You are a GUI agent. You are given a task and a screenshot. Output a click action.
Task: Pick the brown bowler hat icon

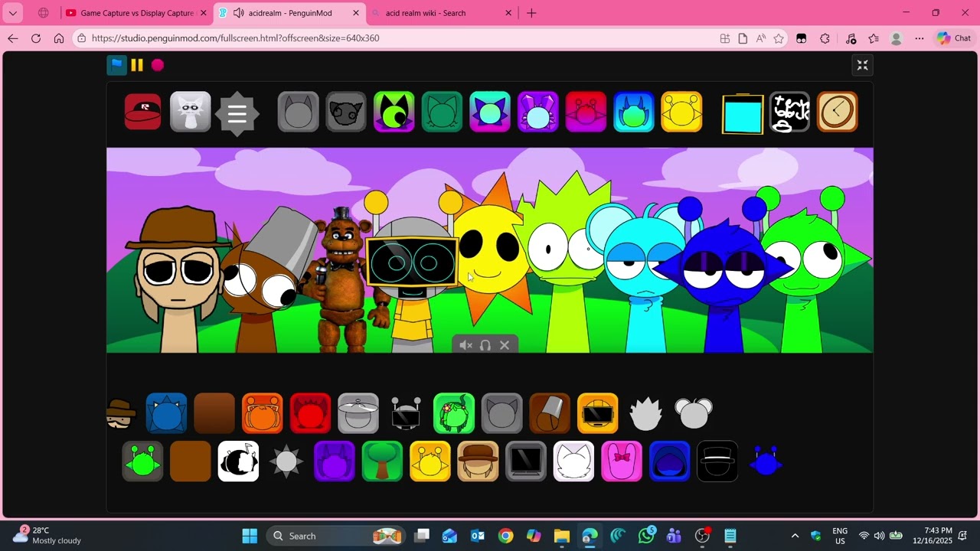click(478, 461)
